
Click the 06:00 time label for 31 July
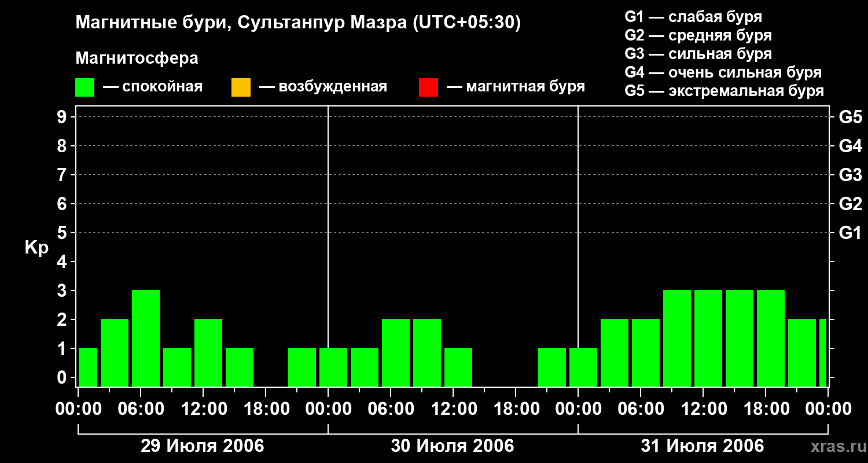641,409
